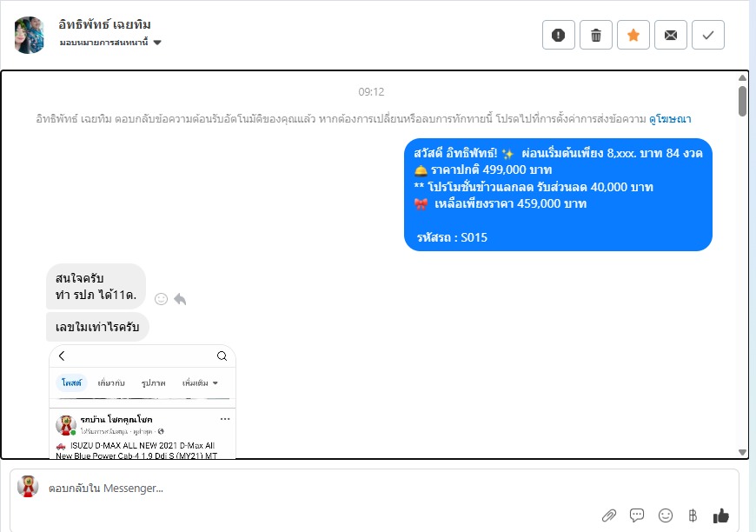Mark conversation as spam with exclamation icon
Image resolution: width=756 pixels, height=532 pixels.
click(559, 35)
